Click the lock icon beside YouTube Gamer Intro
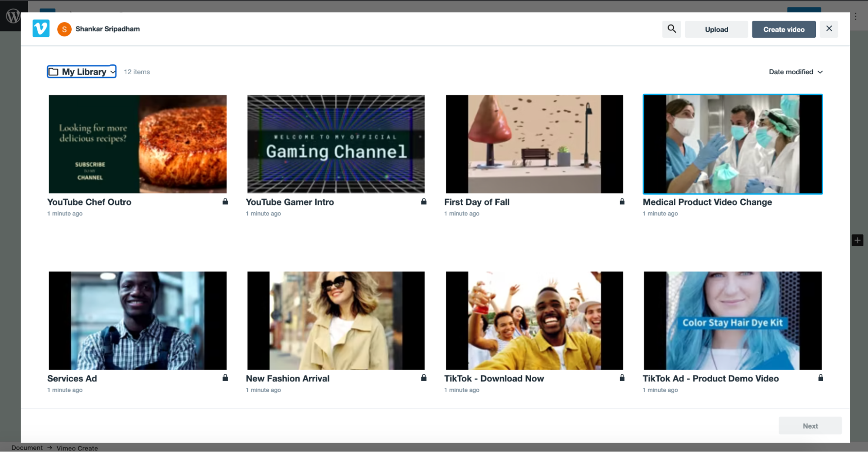This screenshot has height=452, width=868. tap(423, 201)
